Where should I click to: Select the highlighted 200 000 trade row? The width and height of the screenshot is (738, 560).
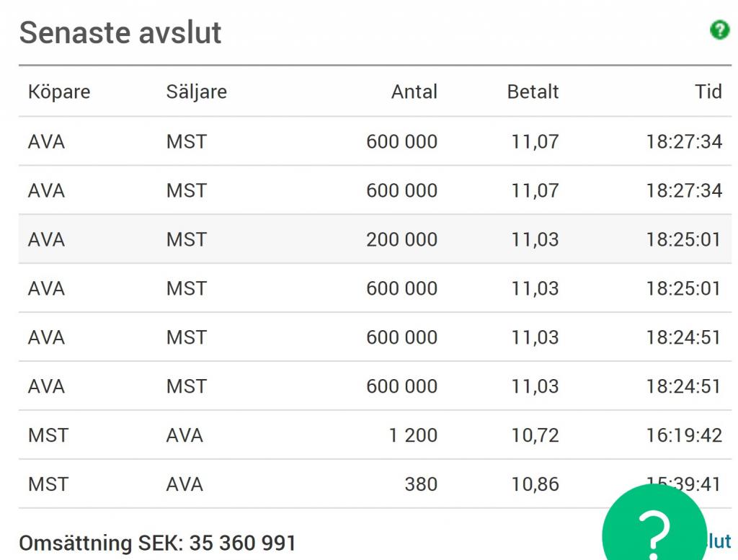click(x=375, y=239)
